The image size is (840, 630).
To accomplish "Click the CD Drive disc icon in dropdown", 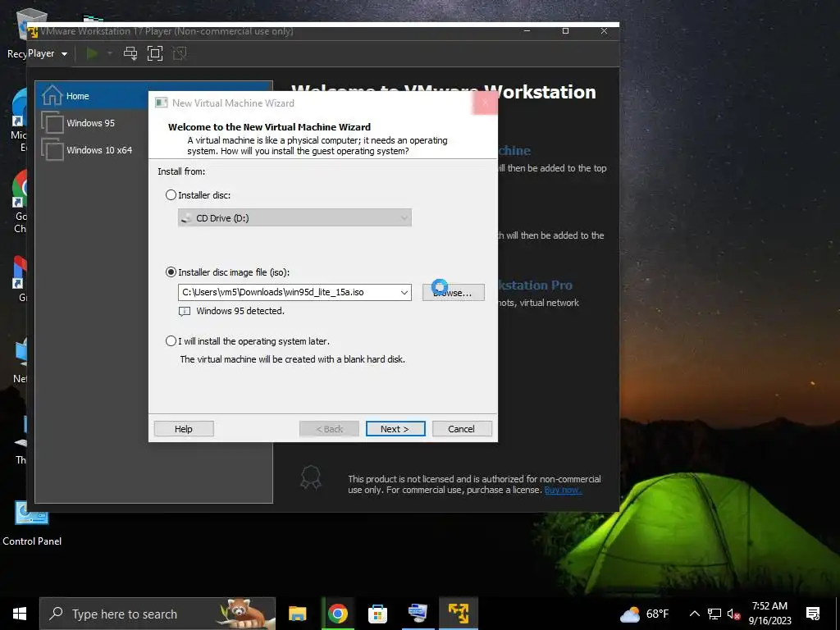I will click(186, 218).
